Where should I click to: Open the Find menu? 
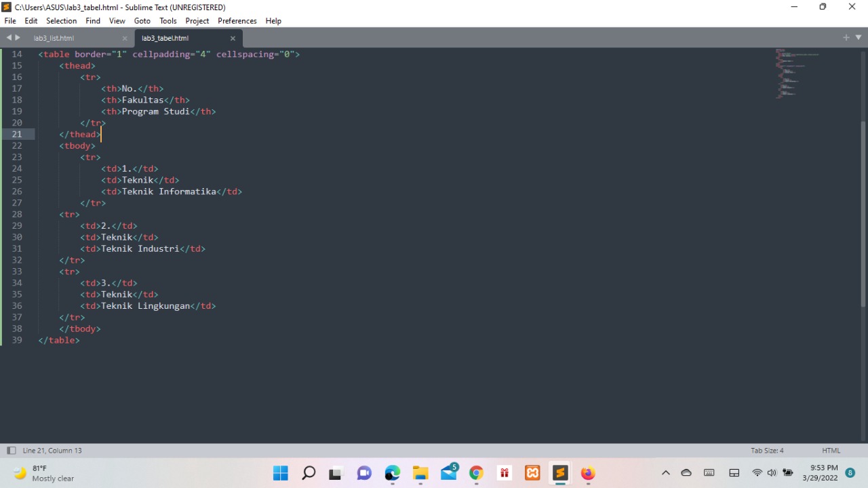pos(93,21)
